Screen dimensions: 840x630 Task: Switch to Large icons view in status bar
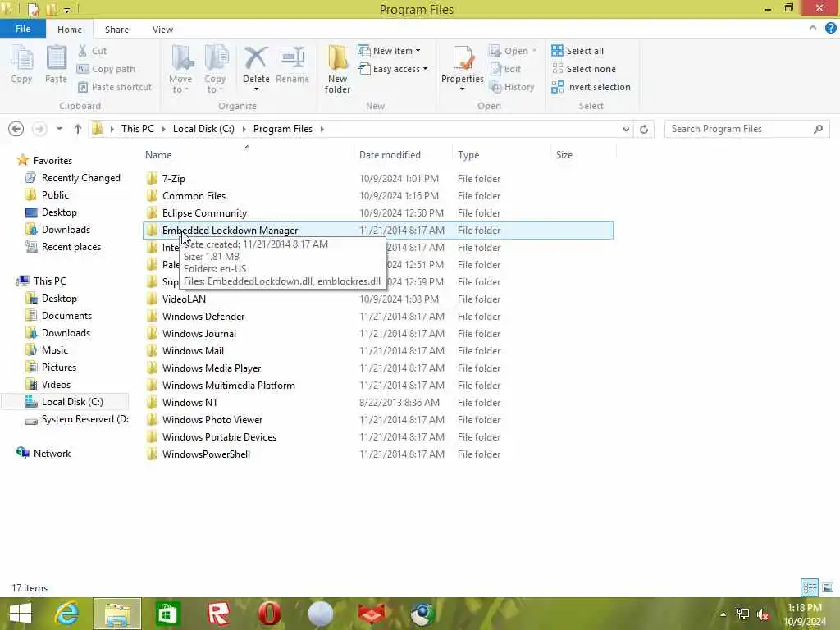(828, 587)
